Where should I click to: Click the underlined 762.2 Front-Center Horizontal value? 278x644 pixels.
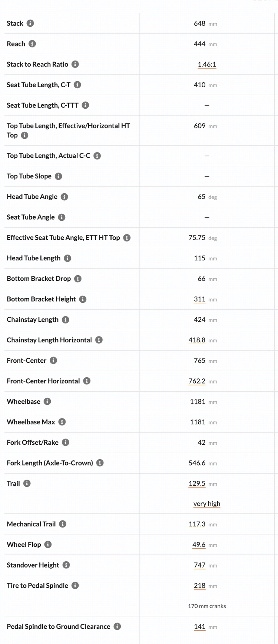(197, 381)
